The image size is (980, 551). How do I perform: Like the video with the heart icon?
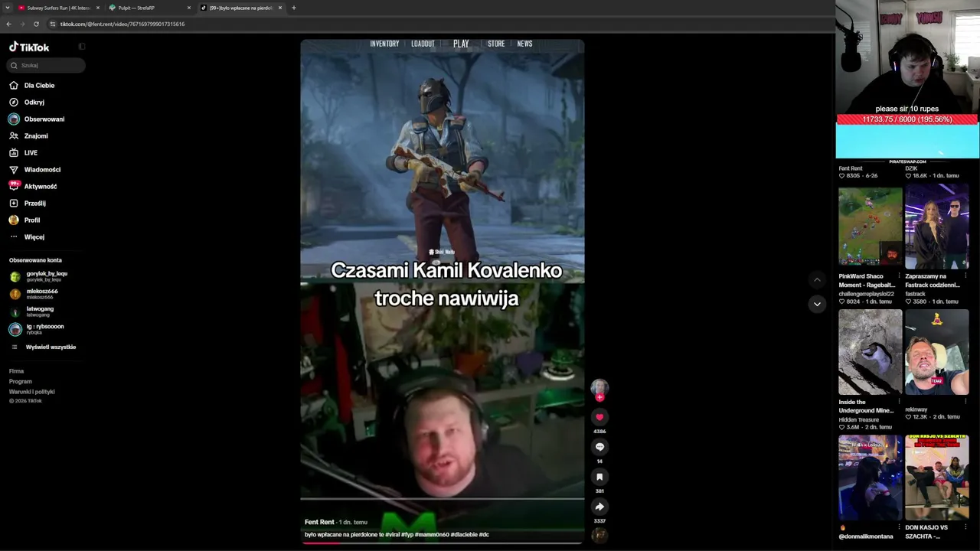(599, 417)
